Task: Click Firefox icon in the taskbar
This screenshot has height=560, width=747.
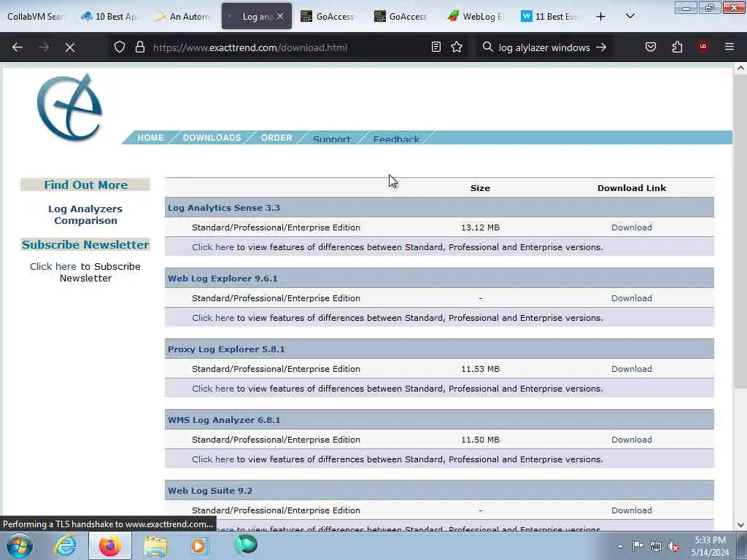Action: tap(110, 545)
